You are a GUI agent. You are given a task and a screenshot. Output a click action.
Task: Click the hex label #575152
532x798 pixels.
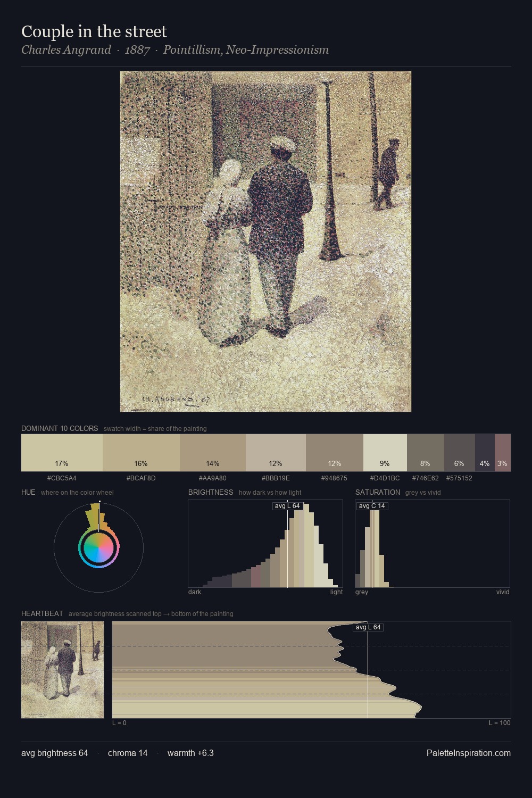459,478
